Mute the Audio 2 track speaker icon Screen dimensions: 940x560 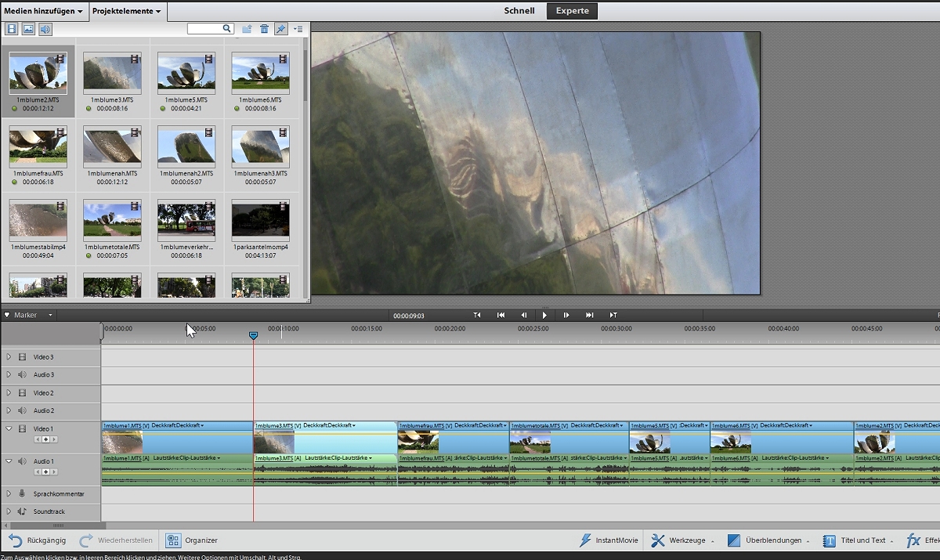click(22, 410)
